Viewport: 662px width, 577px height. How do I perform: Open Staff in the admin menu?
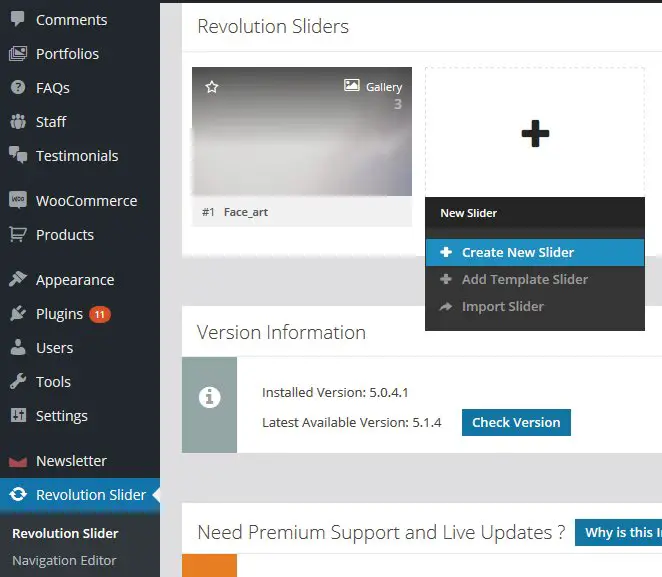click(51, 122)
